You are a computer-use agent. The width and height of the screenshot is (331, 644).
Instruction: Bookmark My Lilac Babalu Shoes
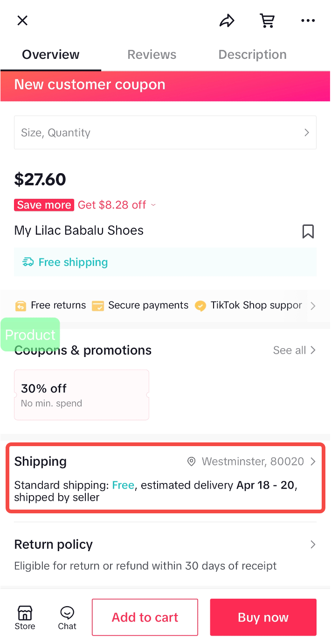coord(308,231)
